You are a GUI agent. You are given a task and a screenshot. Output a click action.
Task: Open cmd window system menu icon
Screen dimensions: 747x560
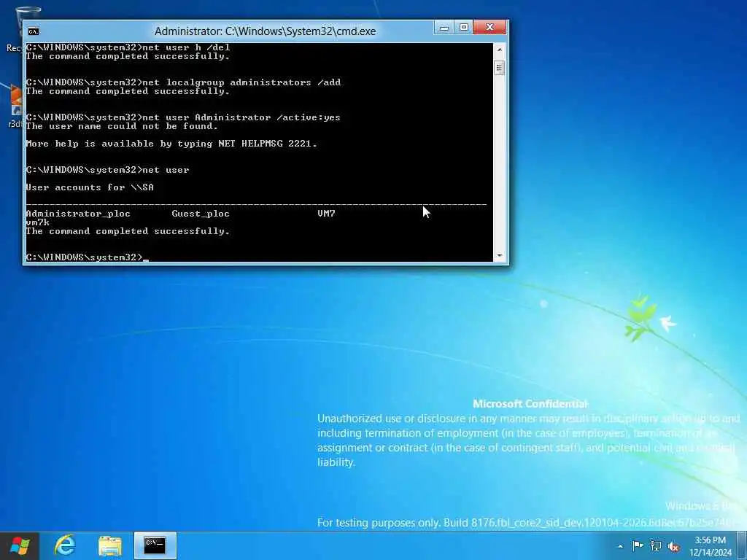click(x=34, y=31)
